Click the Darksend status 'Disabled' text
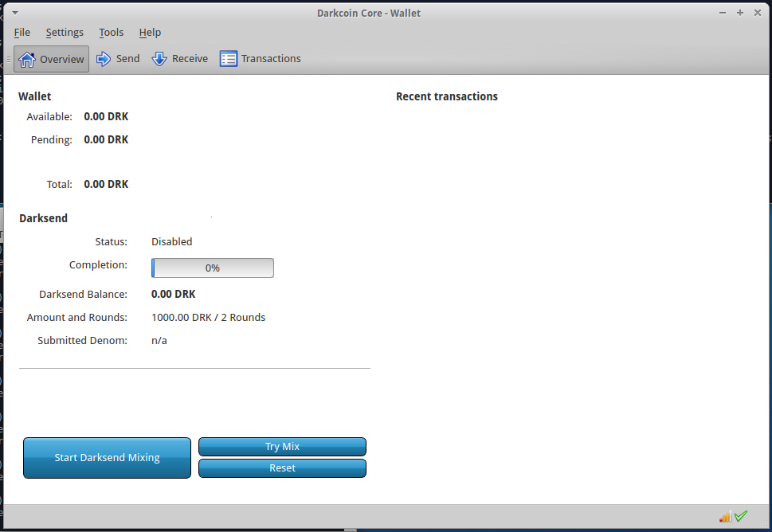The image size is (772, 532). [x=172, y=241]
